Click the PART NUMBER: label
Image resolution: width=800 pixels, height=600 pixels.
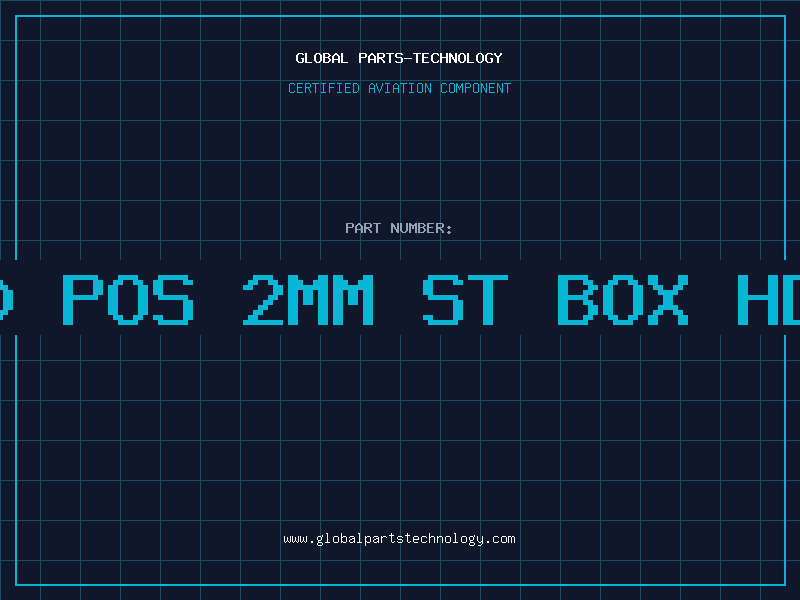click(399, 228)
